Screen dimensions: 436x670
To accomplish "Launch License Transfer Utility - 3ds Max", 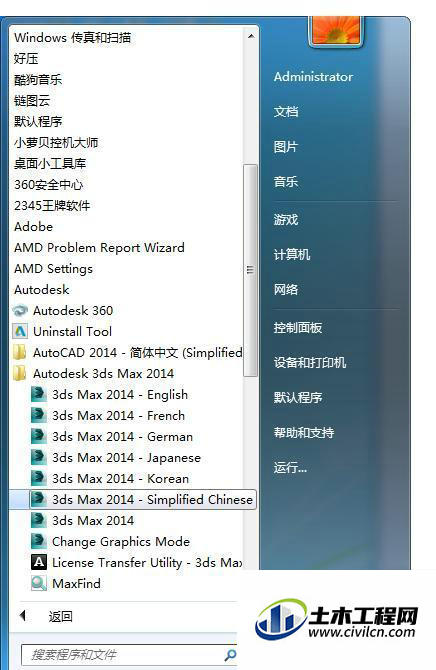I will [x=147, y=562].
